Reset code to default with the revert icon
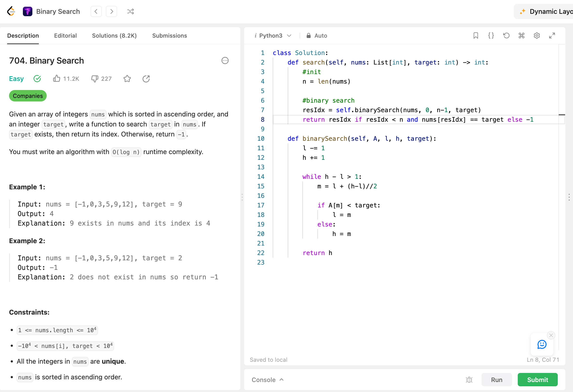Image resolution: width=573 pixels, height=392 pixels. point(506,35)
